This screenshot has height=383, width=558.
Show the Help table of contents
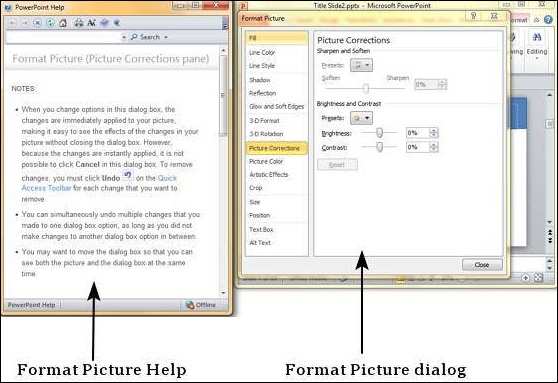point(104,23)
